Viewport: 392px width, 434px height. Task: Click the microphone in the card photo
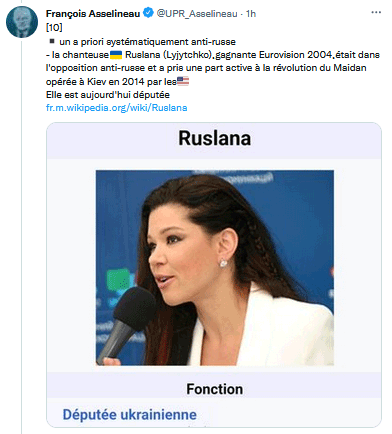click(125, 323)
